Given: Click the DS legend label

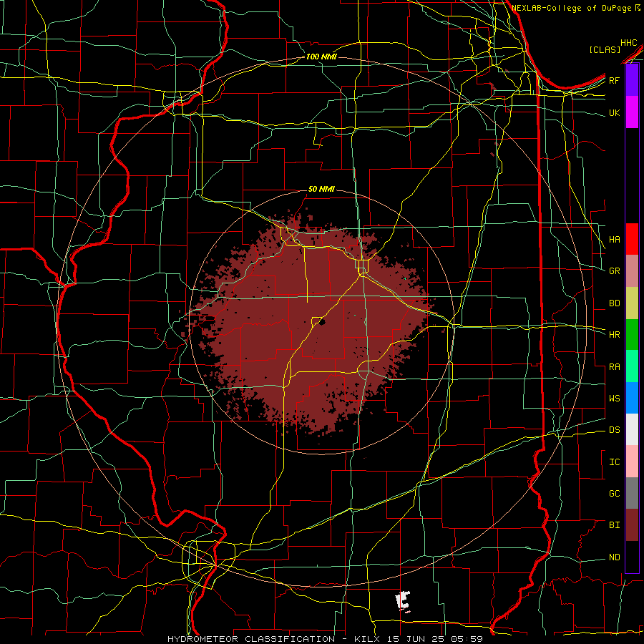Looking at the screenshot, I should [614, 430].
